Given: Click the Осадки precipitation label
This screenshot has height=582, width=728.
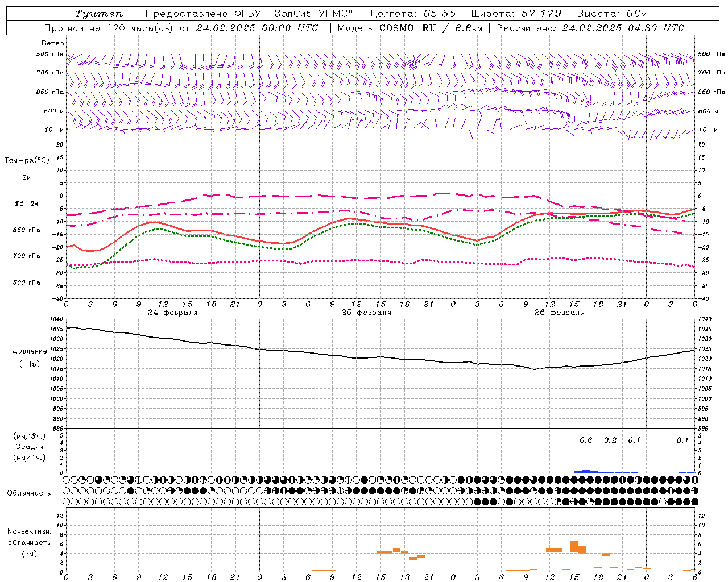Looking at the screenshot, I should click(x=29, y=447).
